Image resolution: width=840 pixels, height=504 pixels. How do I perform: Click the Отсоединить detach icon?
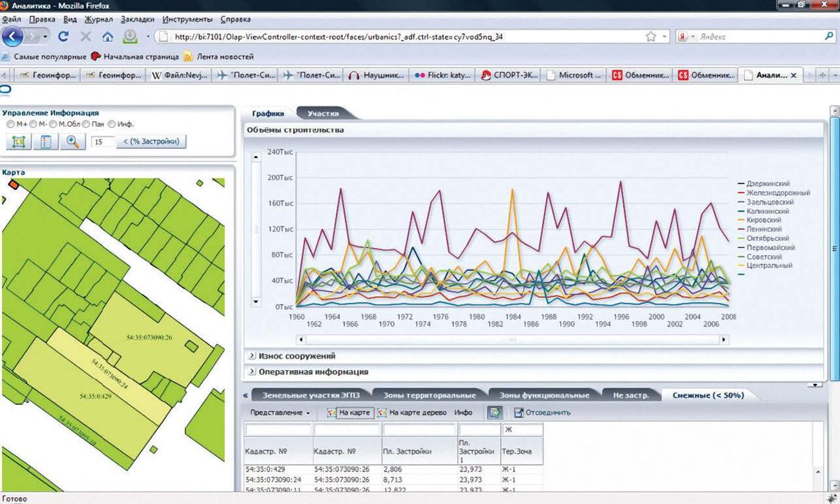pos(518,413)
